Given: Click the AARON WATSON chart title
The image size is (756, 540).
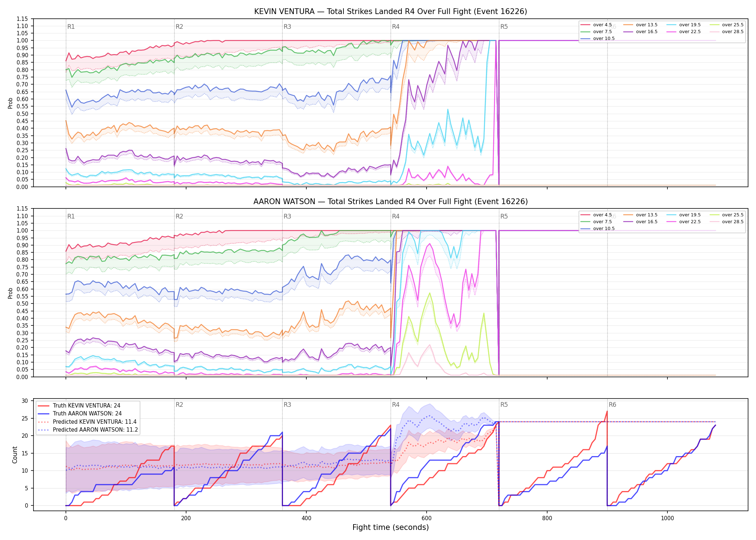Looking at the screenshot, I should pyautogui.click(x=391, y=202).
